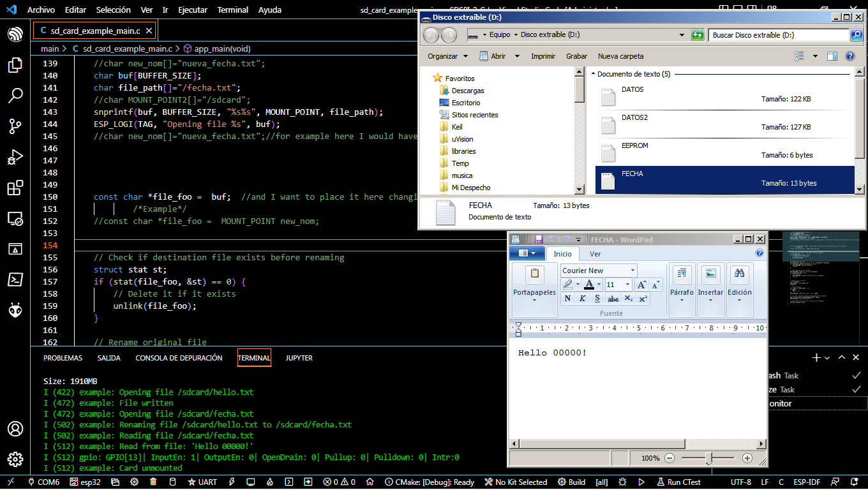This screenshot has width=868, height=490.
Task: Open Run and Debug view in the activity bar
Action: 15,157
